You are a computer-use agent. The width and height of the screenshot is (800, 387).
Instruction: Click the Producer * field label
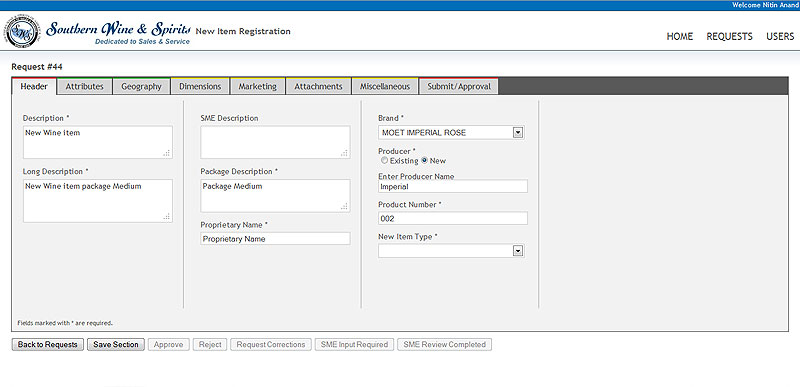(397, 151)
